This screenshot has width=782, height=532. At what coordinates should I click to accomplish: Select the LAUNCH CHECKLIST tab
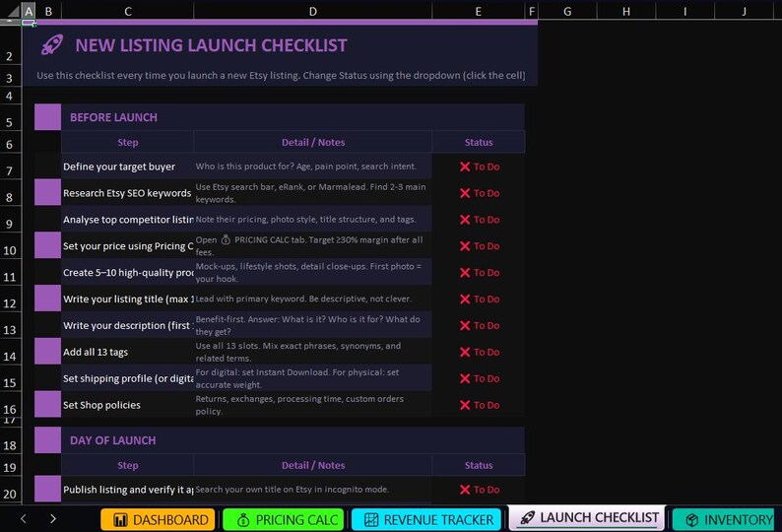pyautogui.click(x=587, y=517)
